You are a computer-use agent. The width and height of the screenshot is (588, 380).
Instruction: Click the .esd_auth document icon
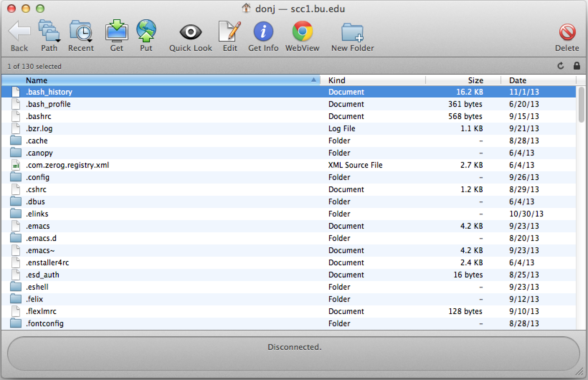[x=16, y=275]
